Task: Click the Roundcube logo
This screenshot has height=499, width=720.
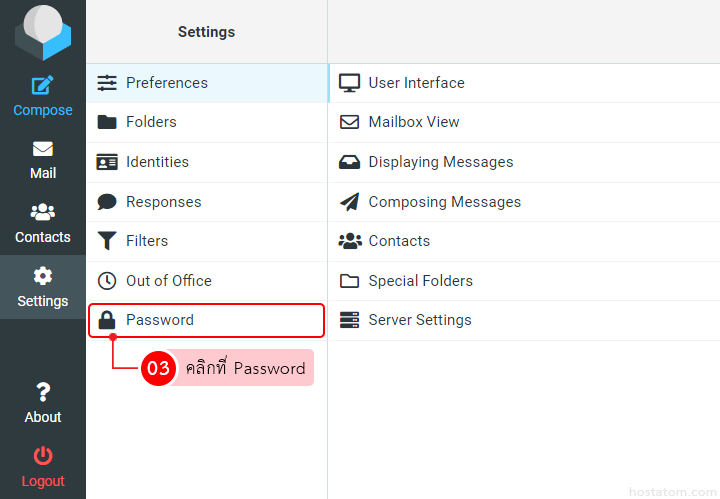Action: (43, 32)
